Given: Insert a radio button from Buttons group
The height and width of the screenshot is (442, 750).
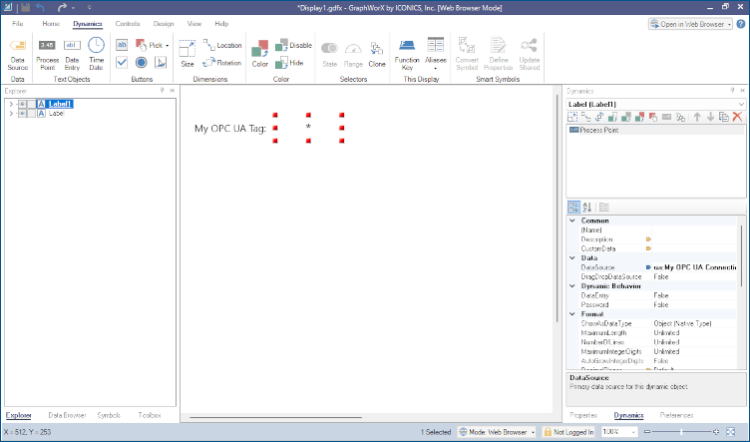Looking at the screenshot, I should (140, 62).
